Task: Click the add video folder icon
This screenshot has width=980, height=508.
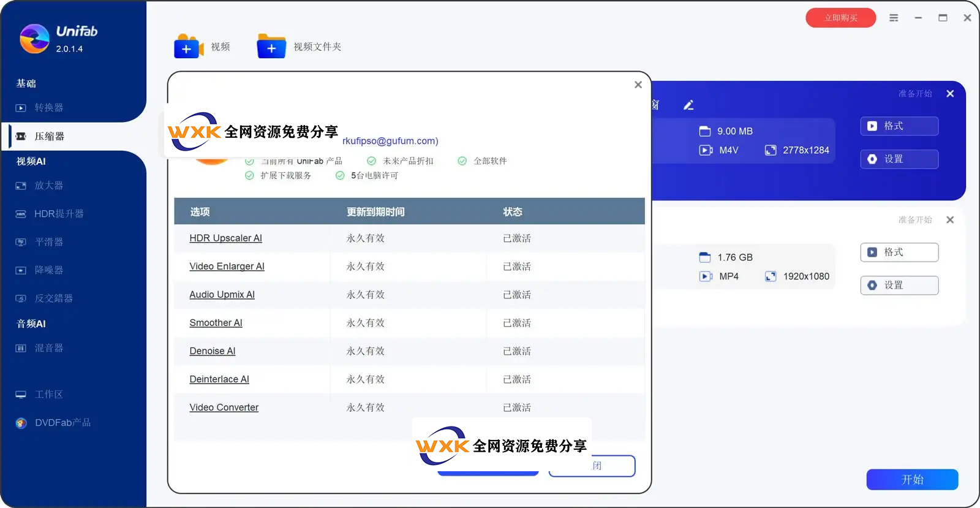Action: pyautogui.click(x=271, y=47)
